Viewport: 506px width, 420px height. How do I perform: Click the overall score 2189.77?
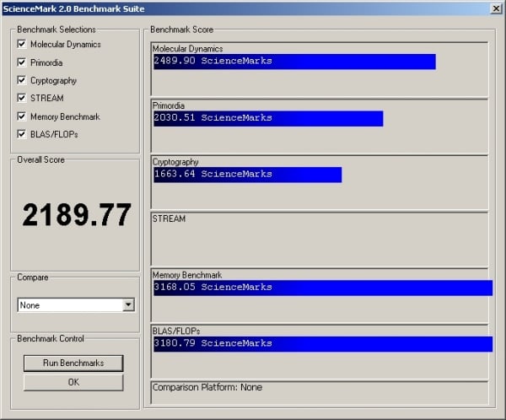[x=77, y=214]
